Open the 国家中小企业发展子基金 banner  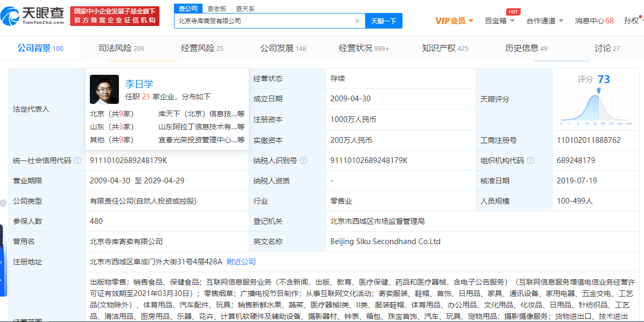(x=115, y=16)
